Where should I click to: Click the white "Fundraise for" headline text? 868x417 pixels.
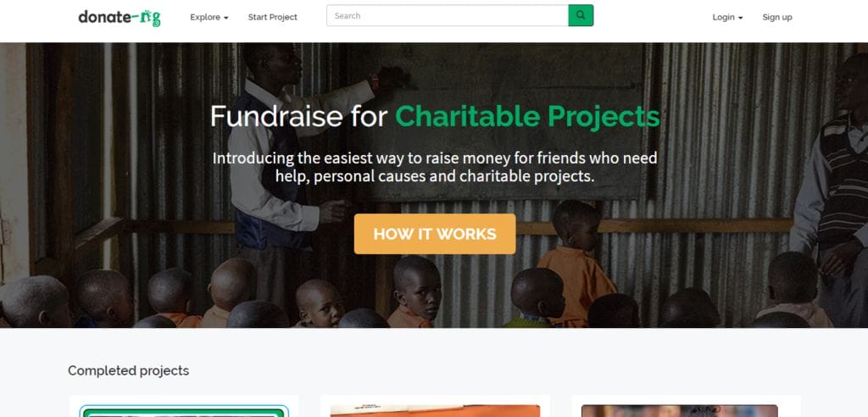coord(299,116)
